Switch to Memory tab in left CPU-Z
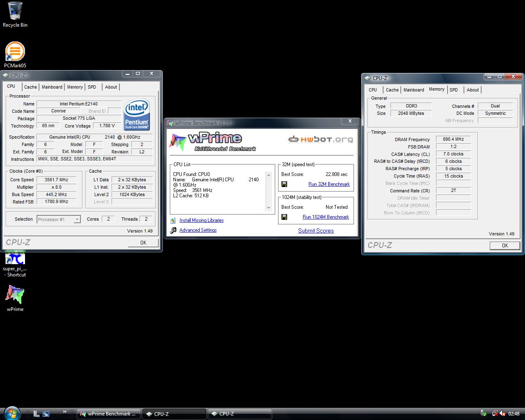Image resolution: width=525 pixels, height=420 pixels. tap(75, 87)
